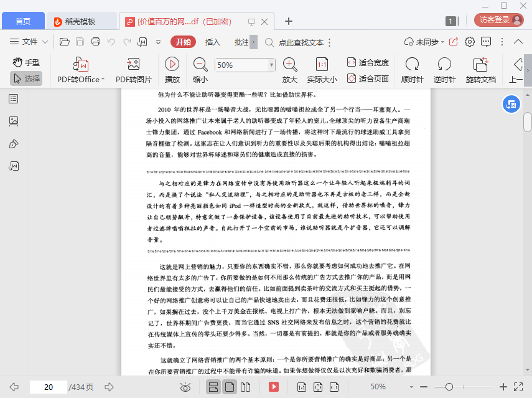Image resolution: width=532 pixels, height=398 pixels.
Task: Click the 缩小 zoom out magnifier
Action: pyautogui.click(x=200, y=64)
